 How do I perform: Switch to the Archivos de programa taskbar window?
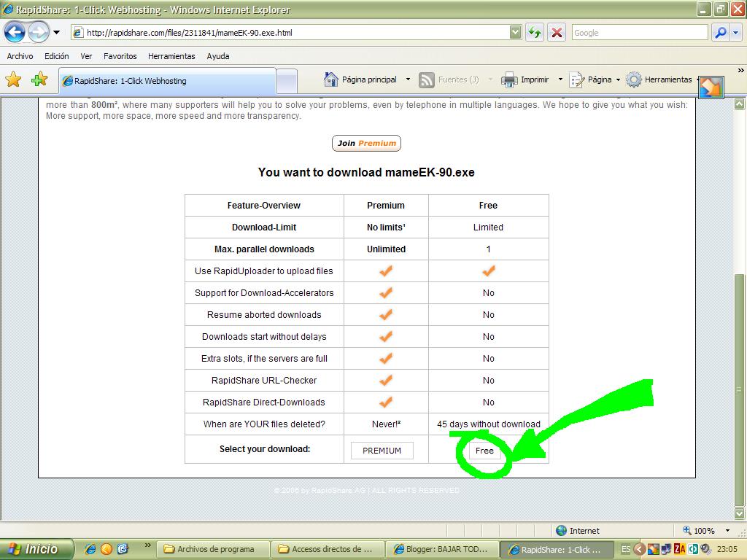[215, 549]
